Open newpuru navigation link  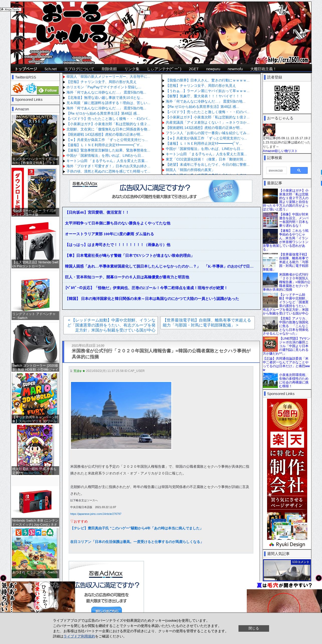(213, 69)
